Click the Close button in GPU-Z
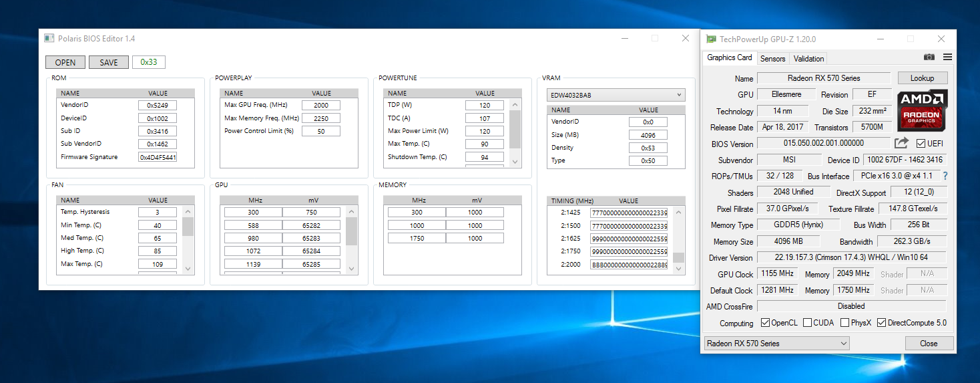 pos(929,344)
